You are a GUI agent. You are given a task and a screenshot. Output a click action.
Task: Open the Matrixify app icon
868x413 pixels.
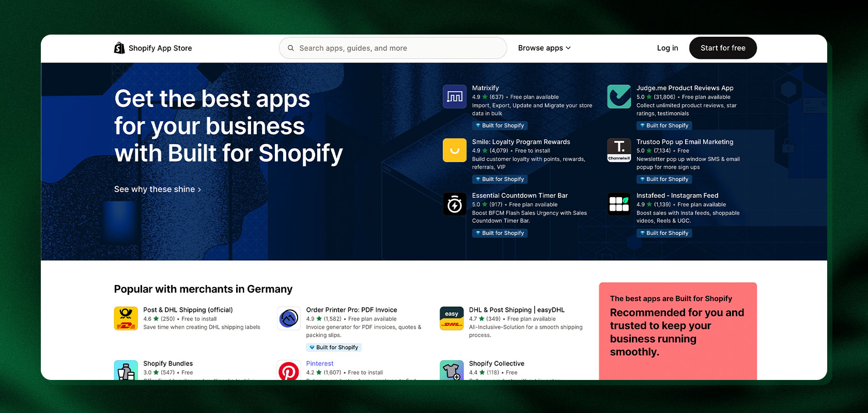pos(455,97)
